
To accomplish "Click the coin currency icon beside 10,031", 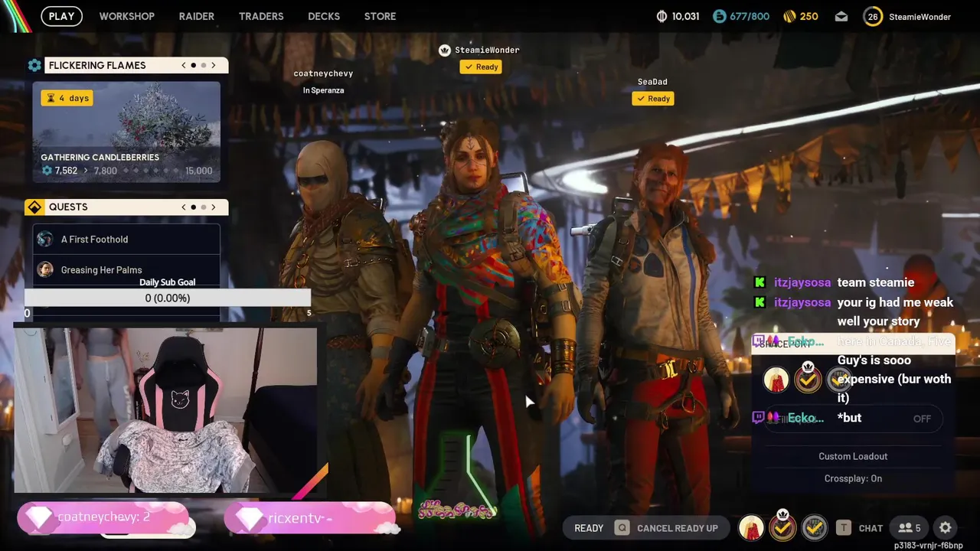I will click(x=662, y=16).
